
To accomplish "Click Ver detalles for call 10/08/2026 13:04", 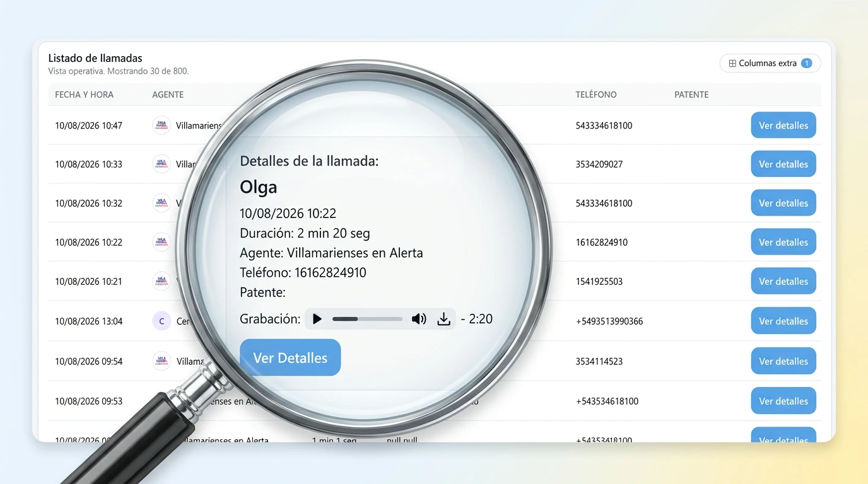I will pyautogui.click(x=783, y=321).
